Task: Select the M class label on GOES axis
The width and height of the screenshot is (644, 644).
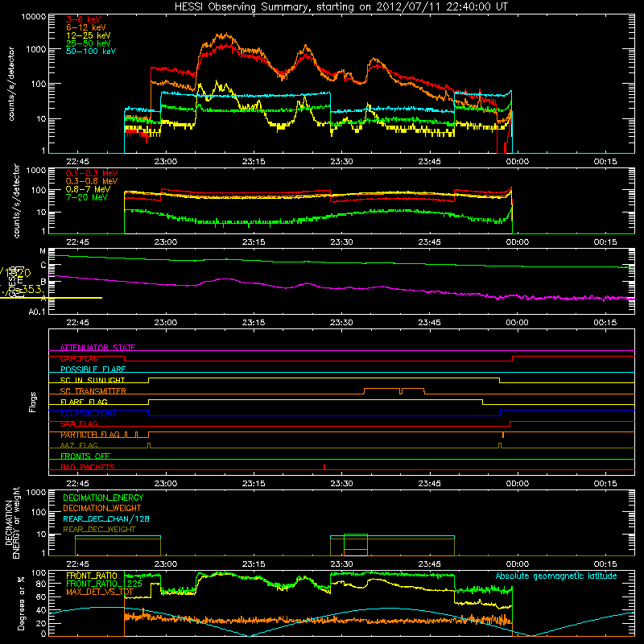Action: point(43,251)
